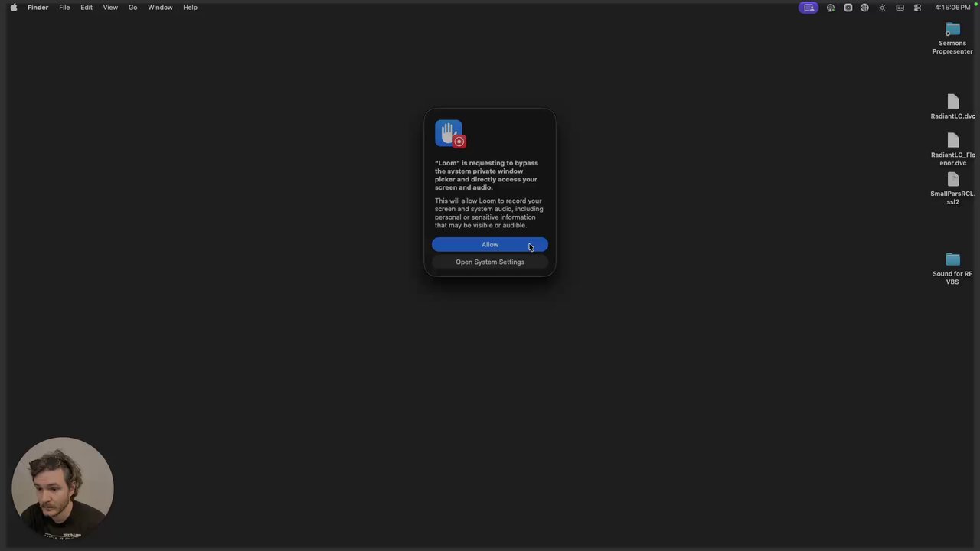This screenshot has width=980, height=551.
Task: Open the Help menu
Action: click(x=190, y=8)
